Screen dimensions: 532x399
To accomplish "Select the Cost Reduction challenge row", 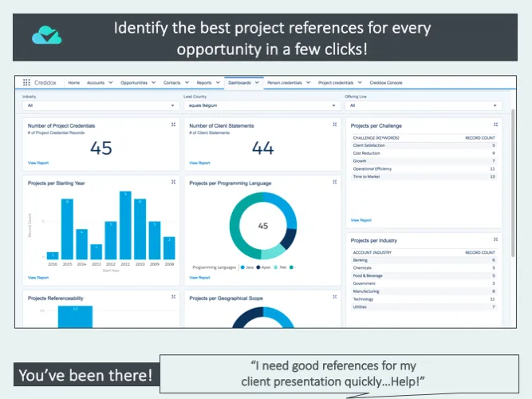I will tap(424, 153).
